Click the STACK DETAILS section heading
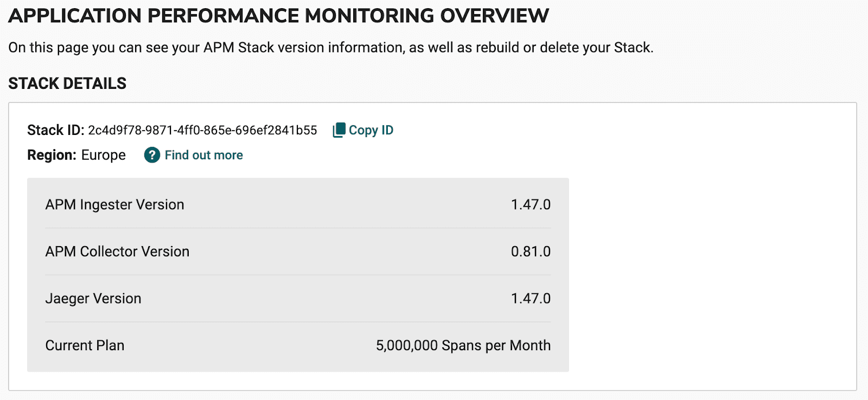Screen dimensions: 868x400 [x=67, y=83]
